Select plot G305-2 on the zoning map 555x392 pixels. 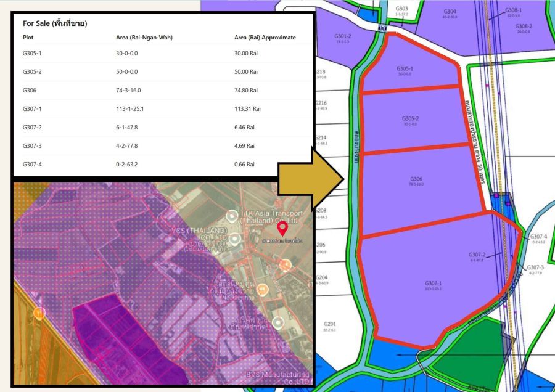point(410,120)
